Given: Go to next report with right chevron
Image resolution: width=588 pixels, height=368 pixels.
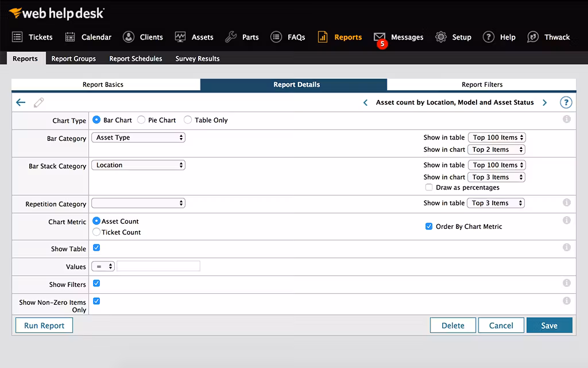Looking at the screenshot, I should (x=545, y=102).
